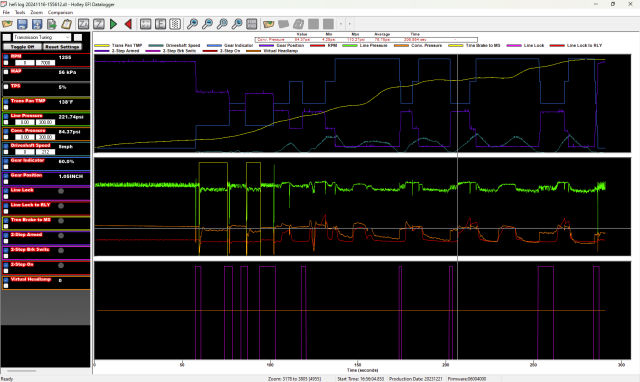Open the Zoom menu
This screenshot has height=382, width=640.
36,12
